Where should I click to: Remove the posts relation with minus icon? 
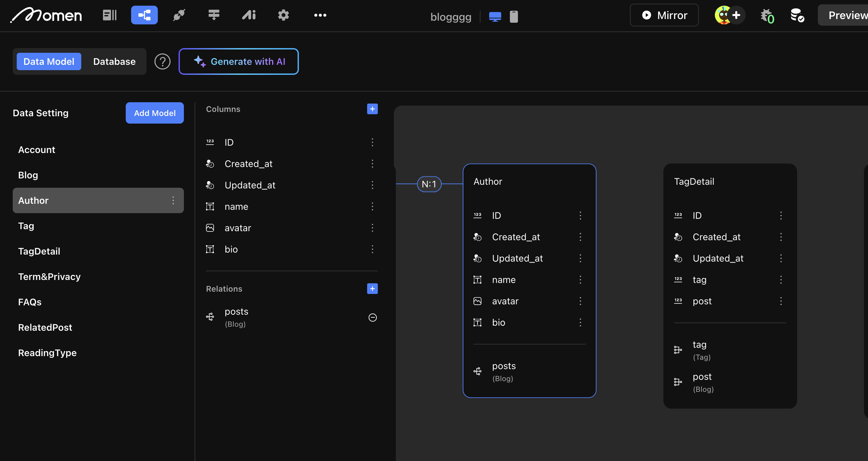coord(372,318)
